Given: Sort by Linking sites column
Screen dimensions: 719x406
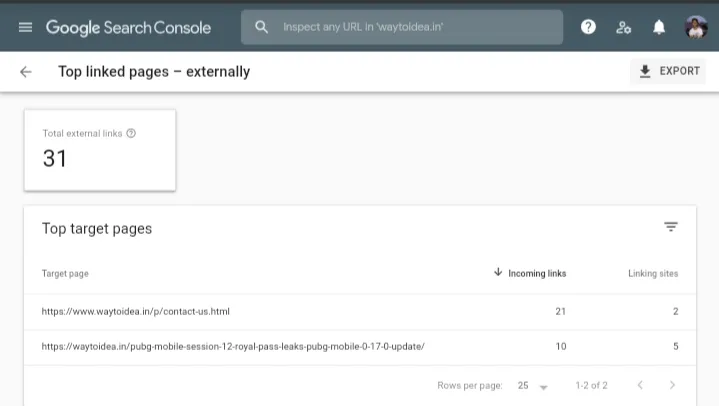Looking at the screenshot, I should [653, 273].
